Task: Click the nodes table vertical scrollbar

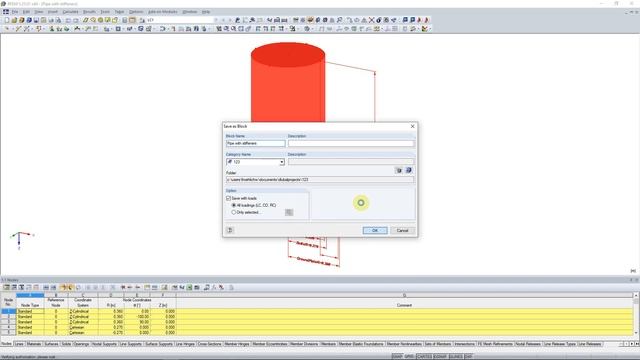Action: pos(636,314)
